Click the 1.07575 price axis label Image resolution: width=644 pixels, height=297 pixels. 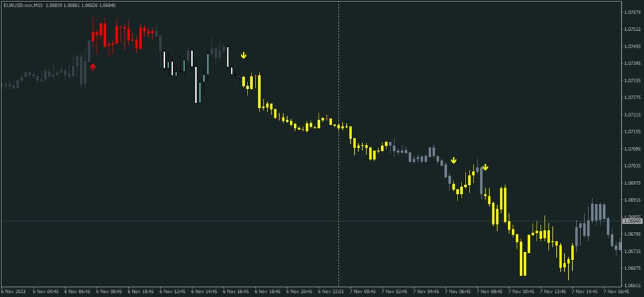tap(633, 12)
